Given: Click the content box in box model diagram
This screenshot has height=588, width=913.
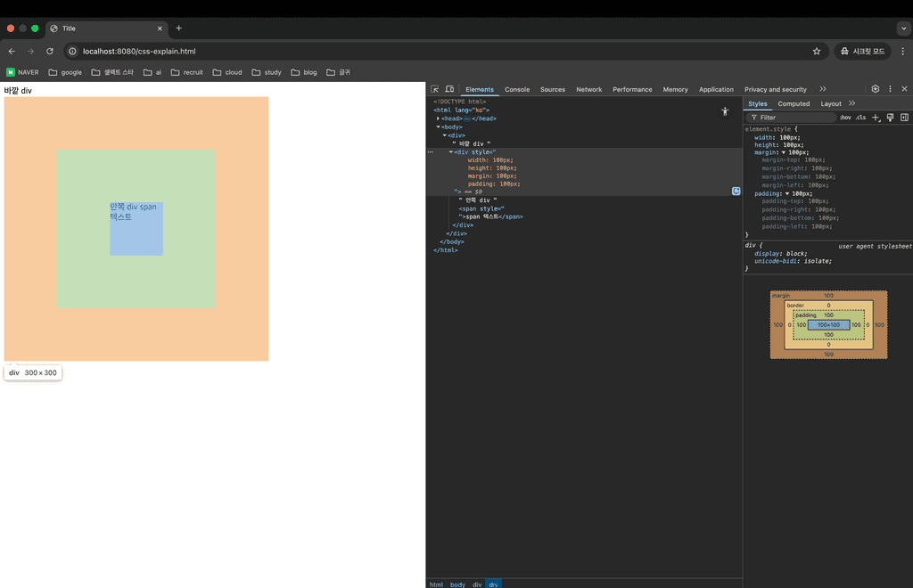Looking at the screenshot, I should (x=828, y=325).
